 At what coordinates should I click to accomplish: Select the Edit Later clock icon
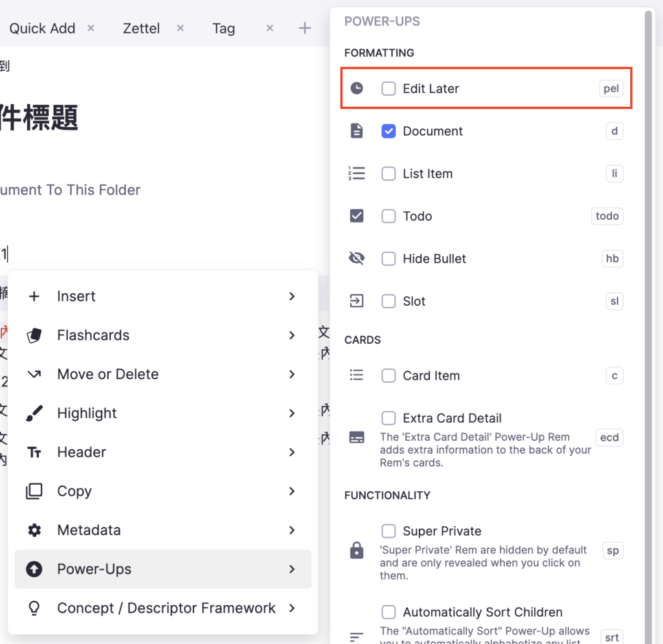click(357, 88)
